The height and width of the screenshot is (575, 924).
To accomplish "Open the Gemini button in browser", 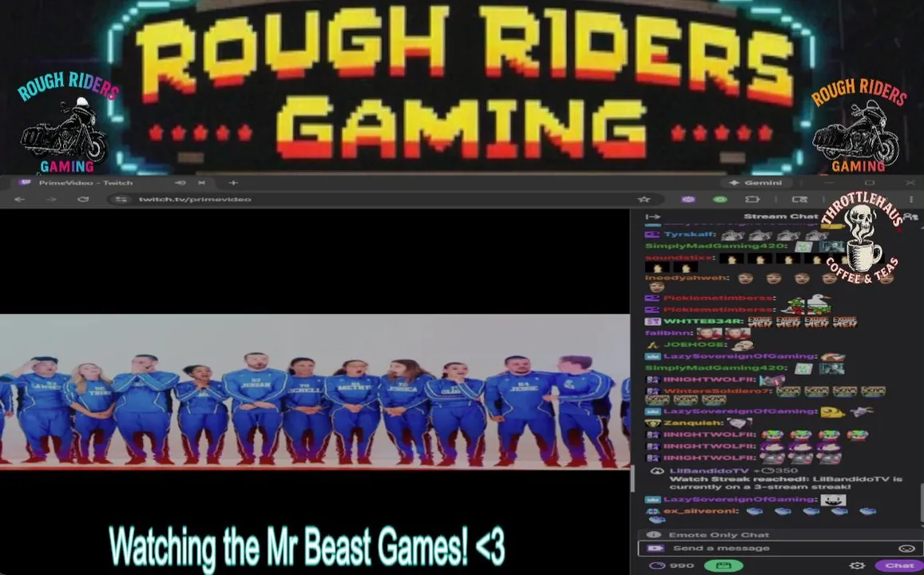I will (756, 183).
